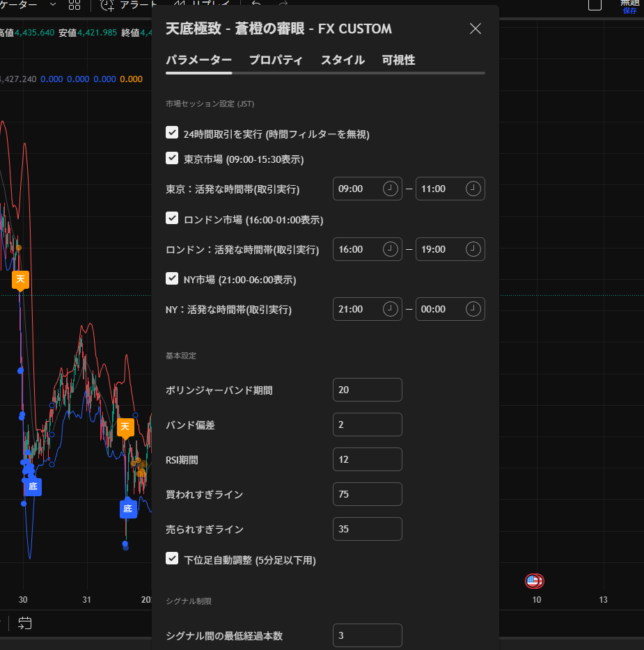This screenshot has height=650, width=644.
Task: Select the スタイル tab
Action: click(x=343, y=60)
